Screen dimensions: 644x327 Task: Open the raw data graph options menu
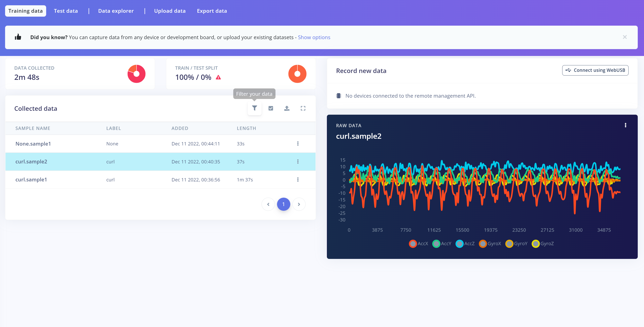(x=625, y=125)
